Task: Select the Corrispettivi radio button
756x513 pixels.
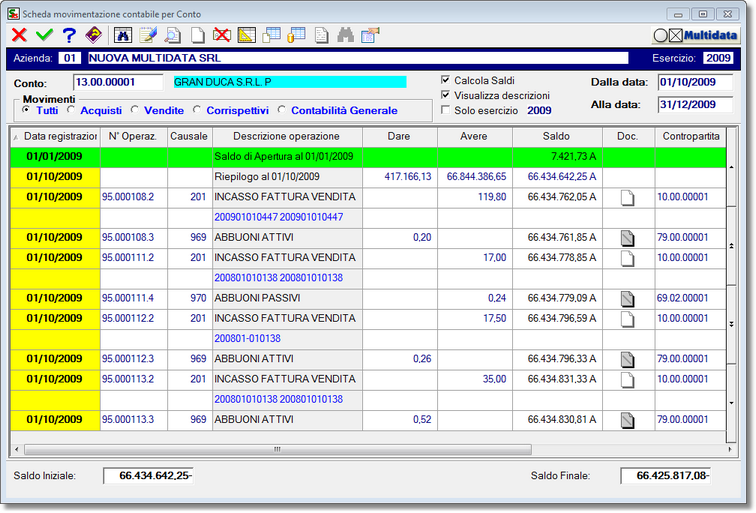Action: [x=197, y=110]
